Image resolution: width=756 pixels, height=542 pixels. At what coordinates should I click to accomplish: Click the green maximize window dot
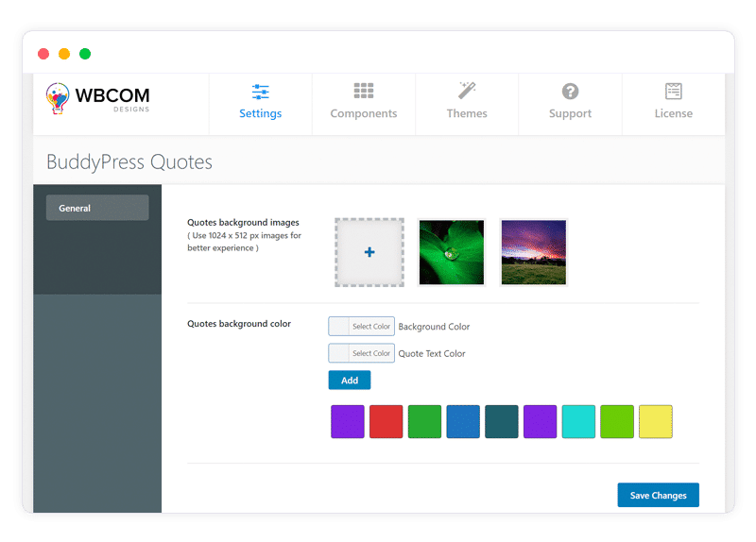point(85,54)
